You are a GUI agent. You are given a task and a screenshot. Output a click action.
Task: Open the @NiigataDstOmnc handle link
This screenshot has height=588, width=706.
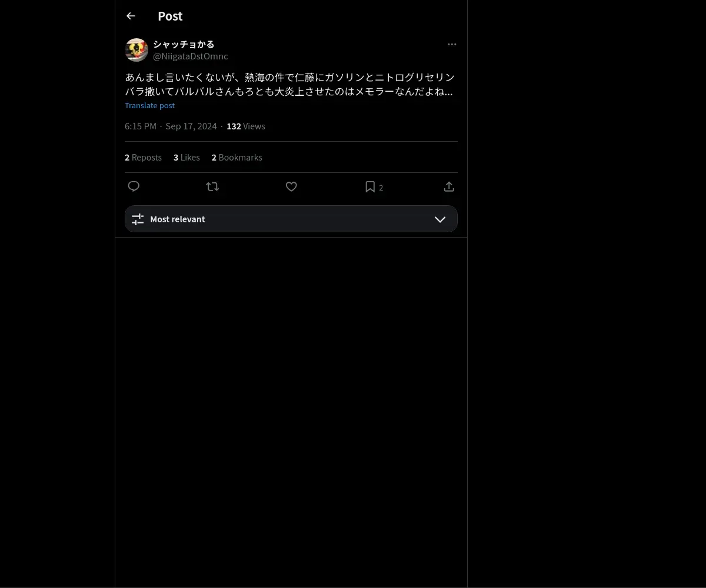tap(191, 56)
